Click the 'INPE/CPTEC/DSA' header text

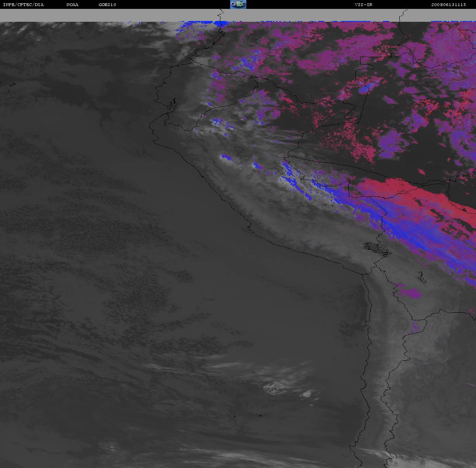click(x=23, y=4)
